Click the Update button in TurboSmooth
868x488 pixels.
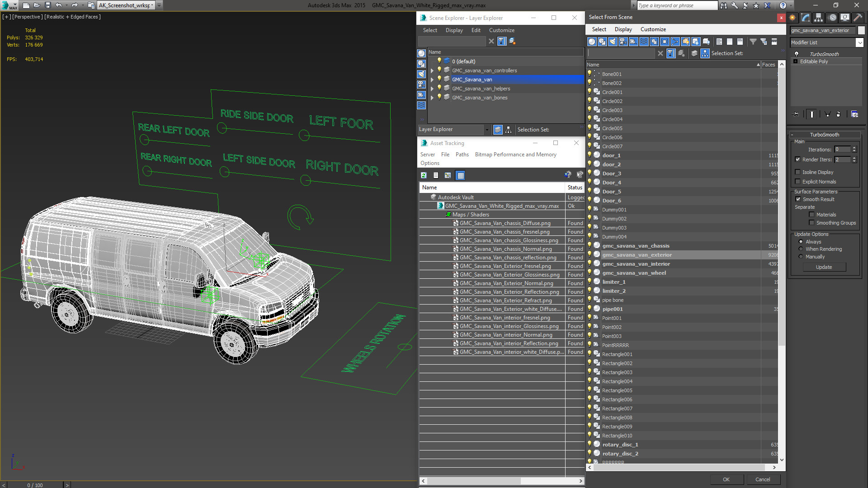click(824, 267)
